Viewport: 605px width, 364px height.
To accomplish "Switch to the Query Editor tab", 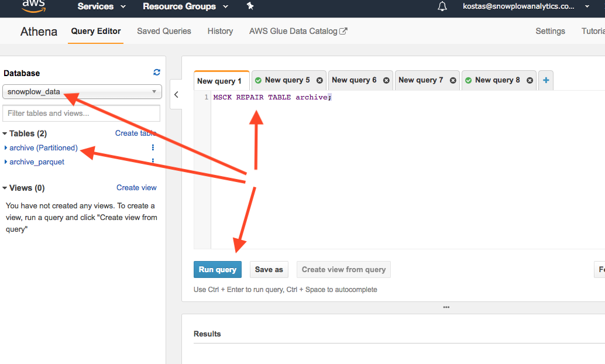I will point(96,31).
